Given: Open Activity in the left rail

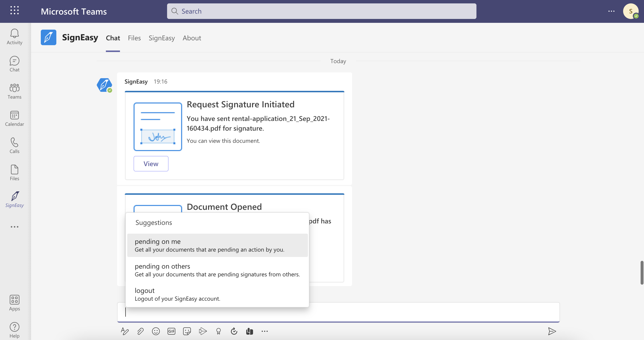Looking at the screenshot, I should [15, 36].
